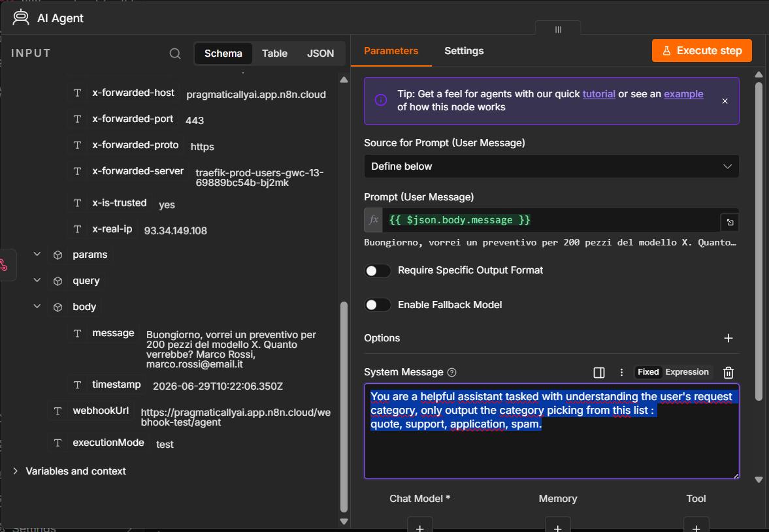Click the text type icon next to webhookUrl
This screenshot has width=769, height=532.
coord(58,411)
